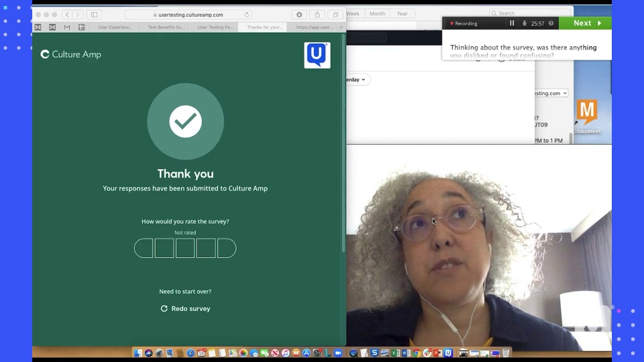Open the Safari share button
This screenshot has width=644, height=362.
317,14
